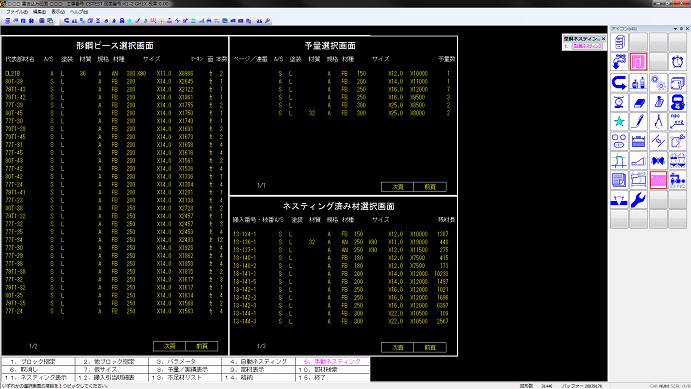Click the pink 型鋼ネスティング entry in the small popup
The width and height of the screenshot is (691, 389).
[587, 46]
